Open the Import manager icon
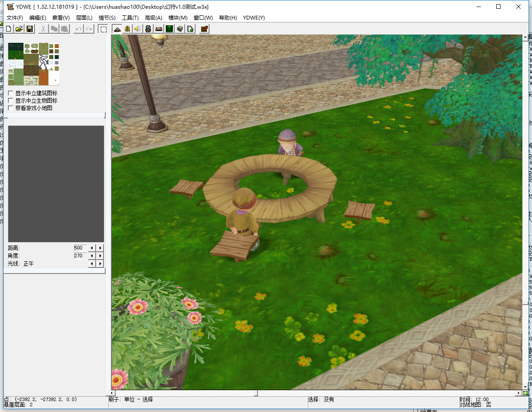Screen dimensions: 532x412 [x=190, y=29]
